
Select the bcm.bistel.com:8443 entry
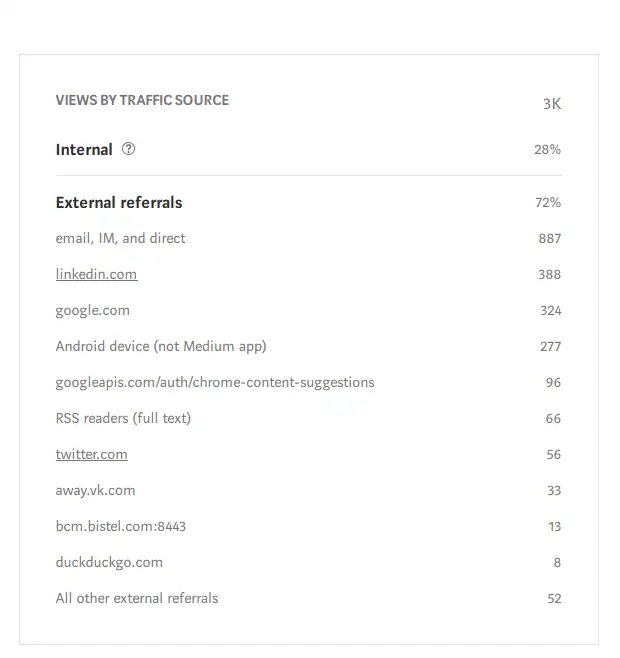point(121,526)
